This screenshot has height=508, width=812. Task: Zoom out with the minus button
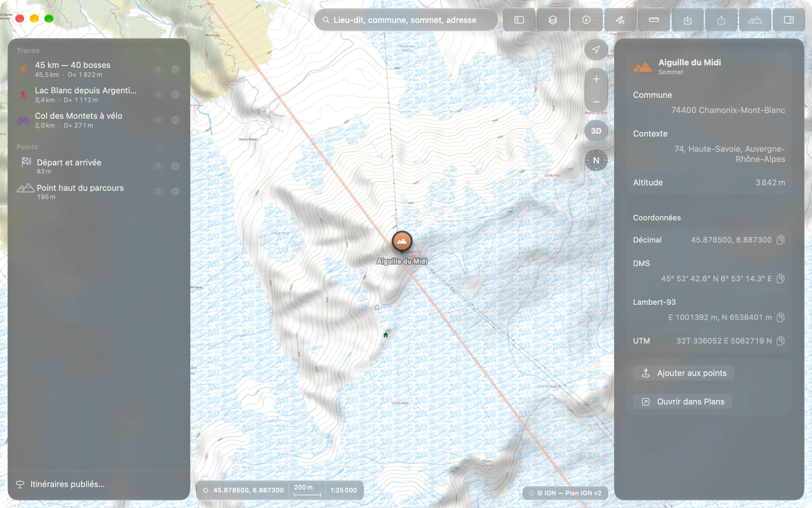click(596, 102)
